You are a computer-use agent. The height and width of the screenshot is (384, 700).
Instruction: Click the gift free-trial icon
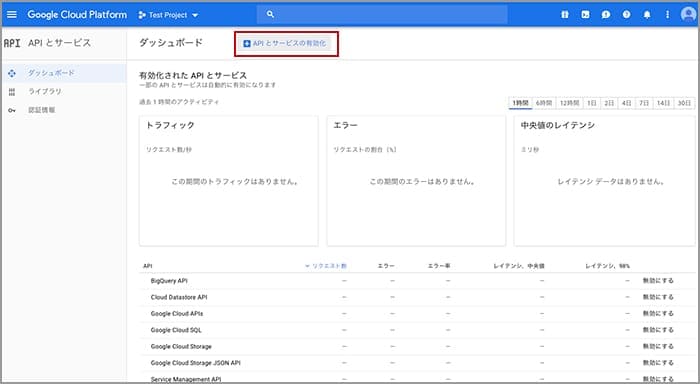coord(565,15)
